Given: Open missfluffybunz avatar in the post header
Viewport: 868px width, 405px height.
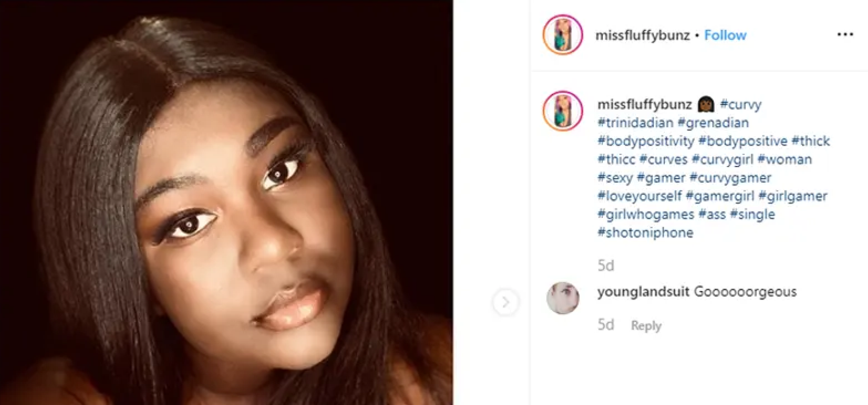Looking at the screenshot, I should 562,35.
